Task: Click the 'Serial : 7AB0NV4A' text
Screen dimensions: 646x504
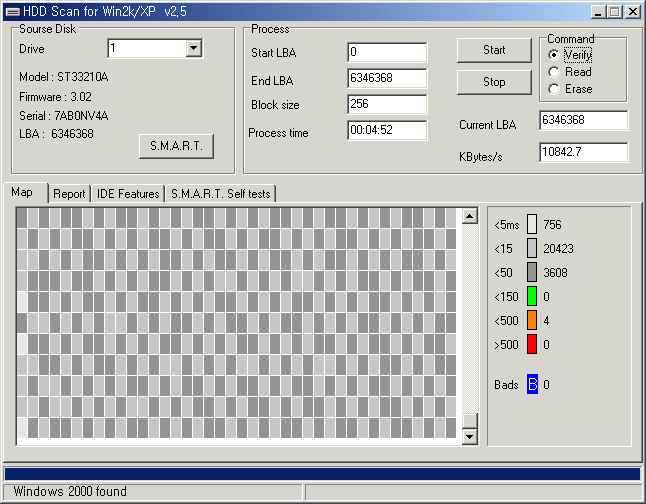Action: point(63,116)
